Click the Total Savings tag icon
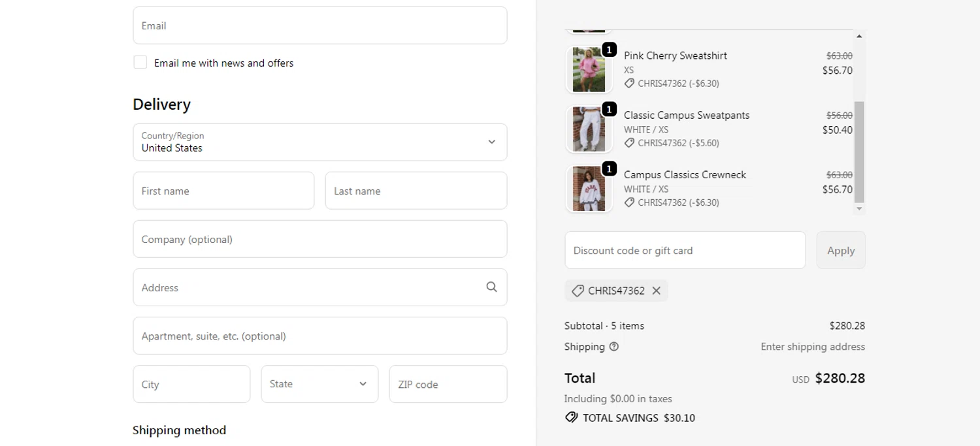980x446 pixels. point(572,417)
